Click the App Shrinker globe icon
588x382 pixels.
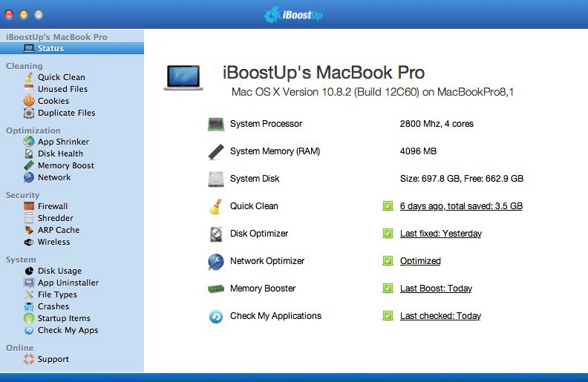pyautogui.click(x=29, y=142)
